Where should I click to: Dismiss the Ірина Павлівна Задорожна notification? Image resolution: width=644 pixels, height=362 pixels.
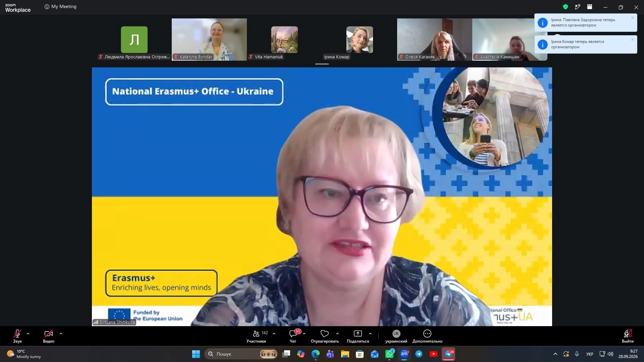click(633, 18)
